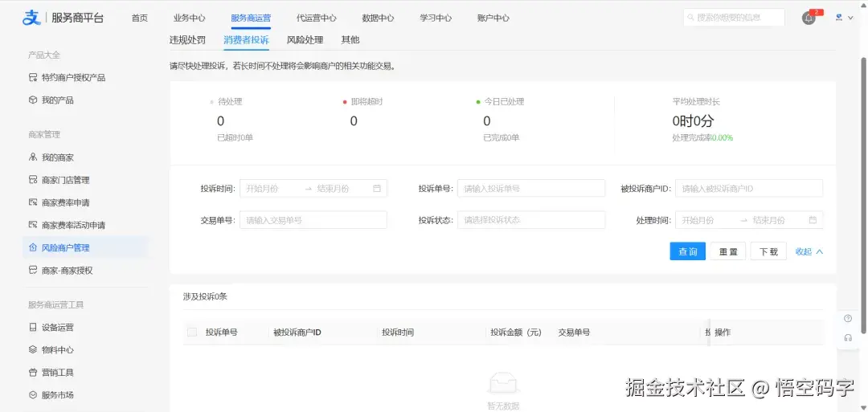
Task: Click 开始月份 in 投诉时间 range
Action: pyautogui.click(x=262, y=189)
